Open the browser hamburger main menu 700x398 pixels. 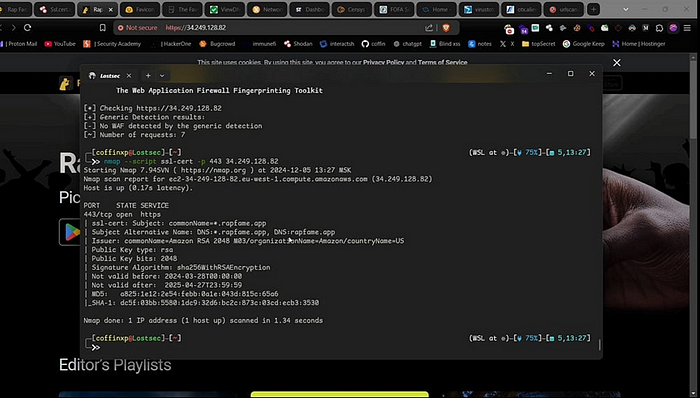click(x=687, y=28)
